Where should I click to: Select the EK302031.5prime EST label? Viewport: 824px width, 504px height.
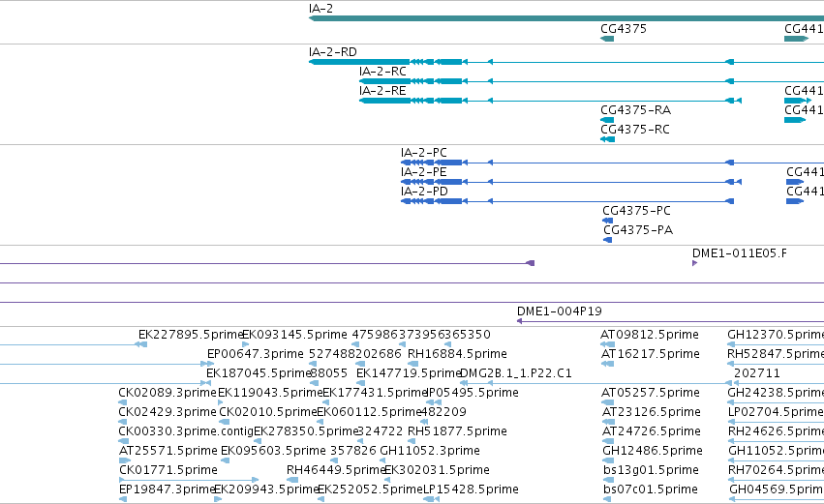coord(438,471)
